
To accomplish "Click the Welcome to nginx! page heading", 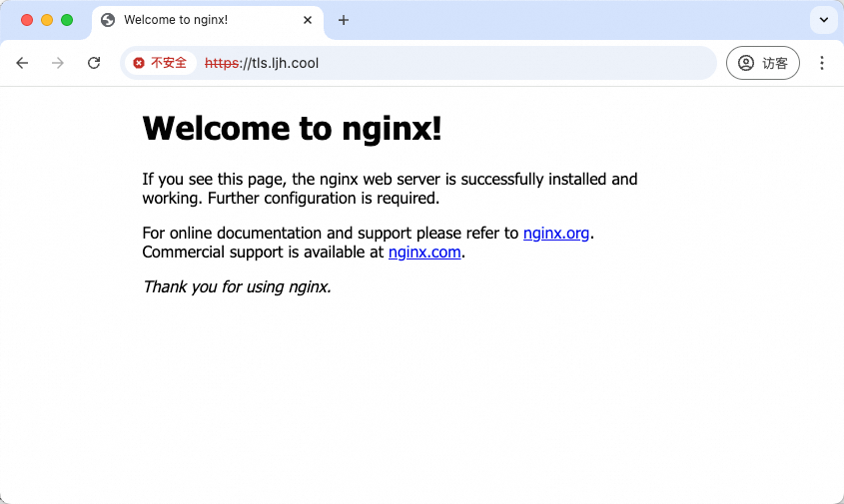I will 292,129.
